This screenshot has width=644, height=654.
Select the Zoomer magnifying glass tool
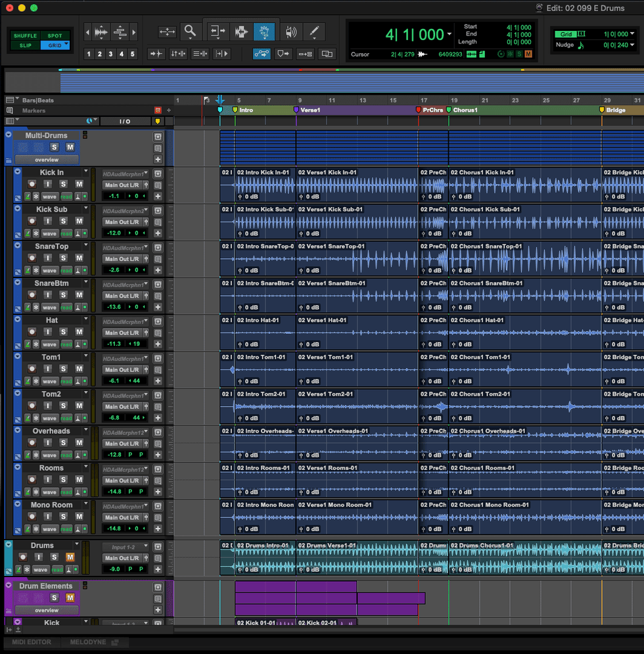pos(190,31)
